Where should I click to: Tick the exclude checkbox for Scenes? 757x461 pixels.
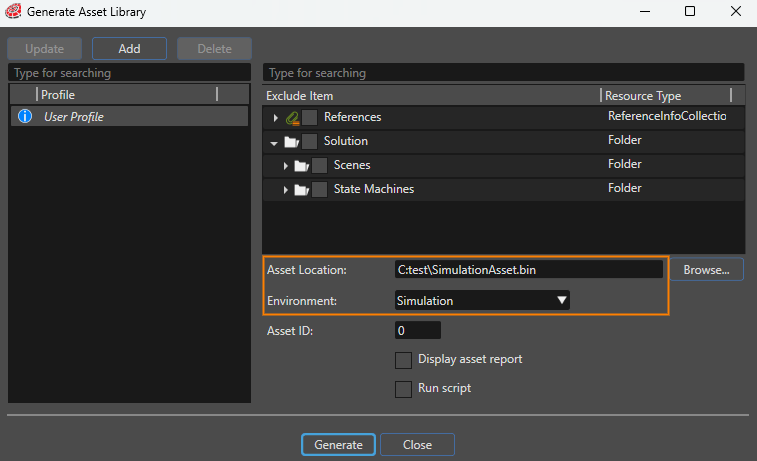pos(320,166)
